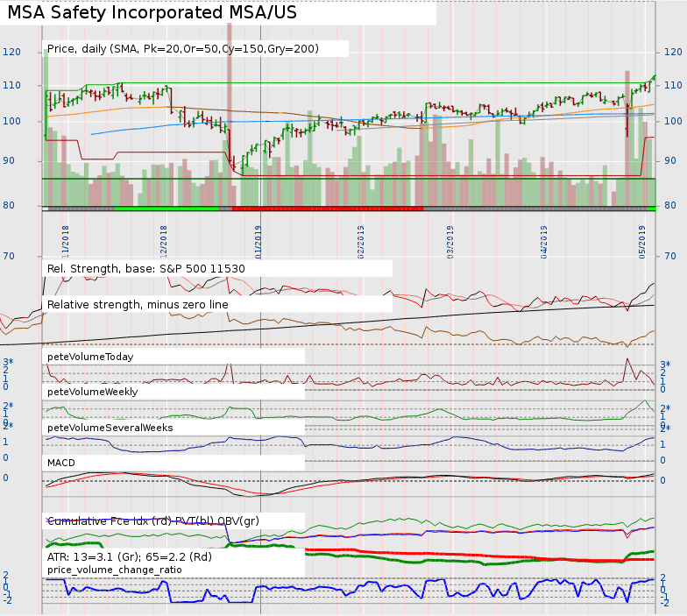Click the 90 price label on right axis

click(670, 161)
